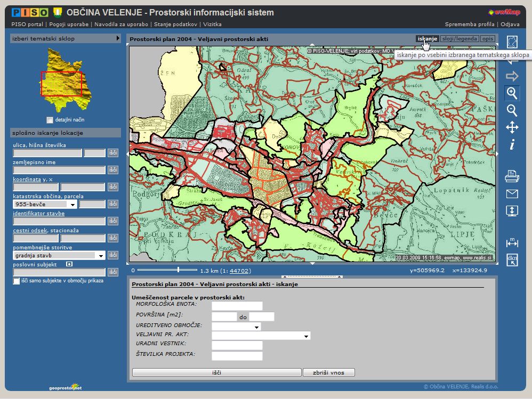Click the printer icon to print map
Screen dimensions: 532x399
pyautogui.click(x=512, y=176)
